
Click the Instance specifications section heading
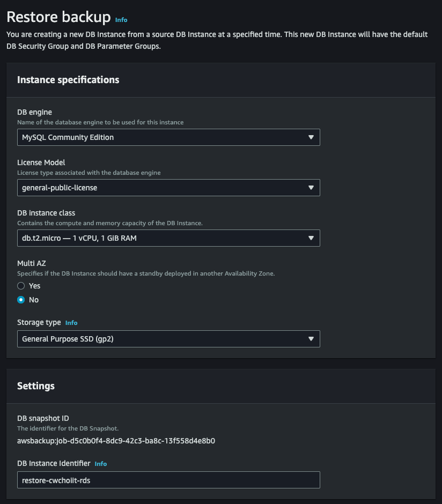(68, 80)
